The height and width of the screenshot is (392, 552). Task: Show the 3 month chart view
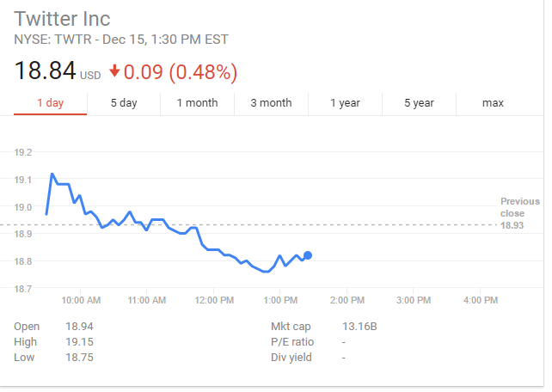tap(271, 103)
